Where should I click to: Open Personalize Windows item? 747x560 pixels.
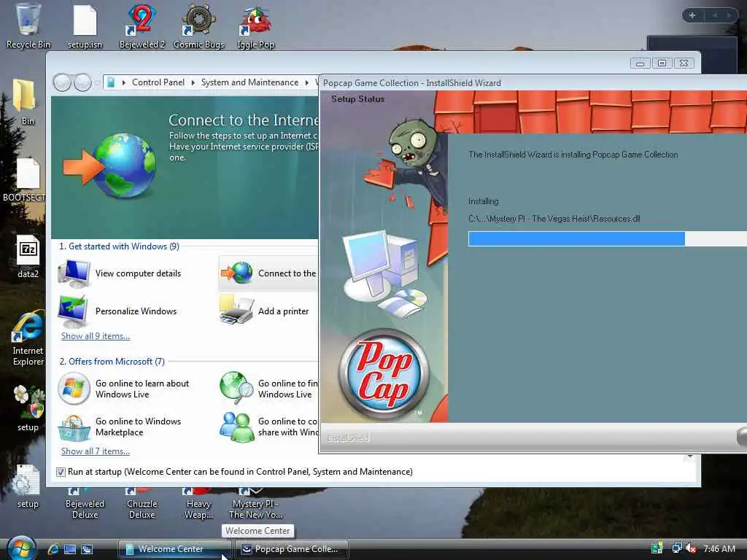point(117,311)
